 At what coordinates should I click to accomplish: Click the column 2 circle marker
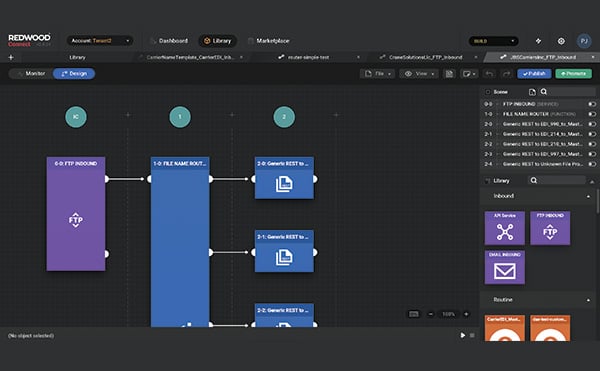(284, 117)
